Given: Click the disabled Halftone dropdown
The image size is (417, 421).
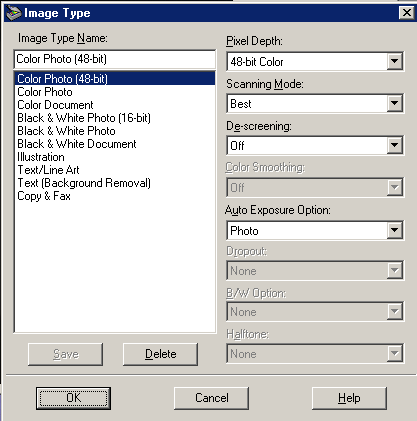Looking at the screenshot, I should 315,354.
